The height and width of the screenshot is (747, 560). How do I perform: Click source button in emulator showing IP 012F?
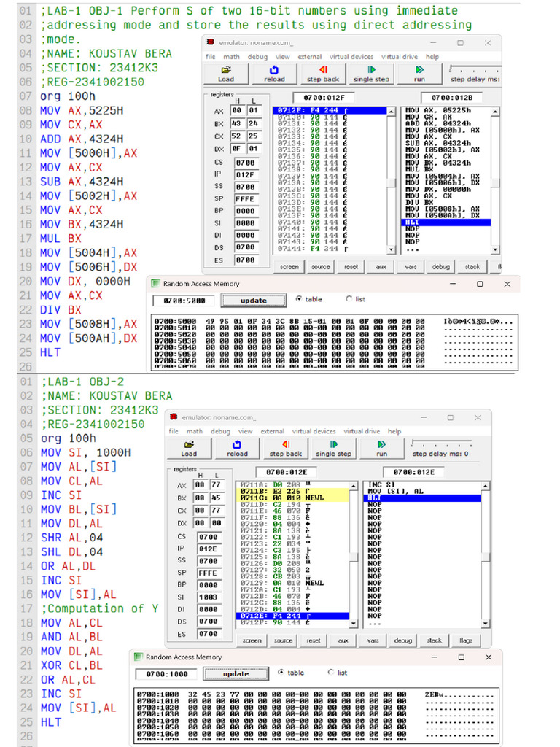[321, 267]
